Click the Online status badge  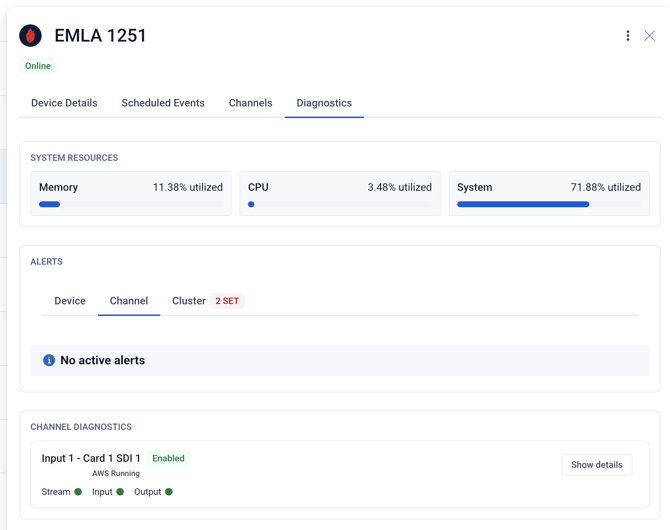pyautogui.click(x=38, y=66)
